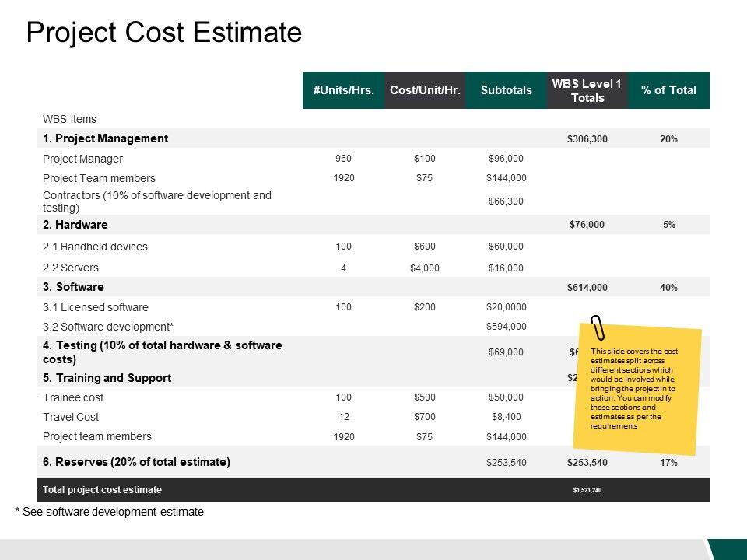
Task: Click the WBS Level 1 Totals header
Action: coord(587,90)
